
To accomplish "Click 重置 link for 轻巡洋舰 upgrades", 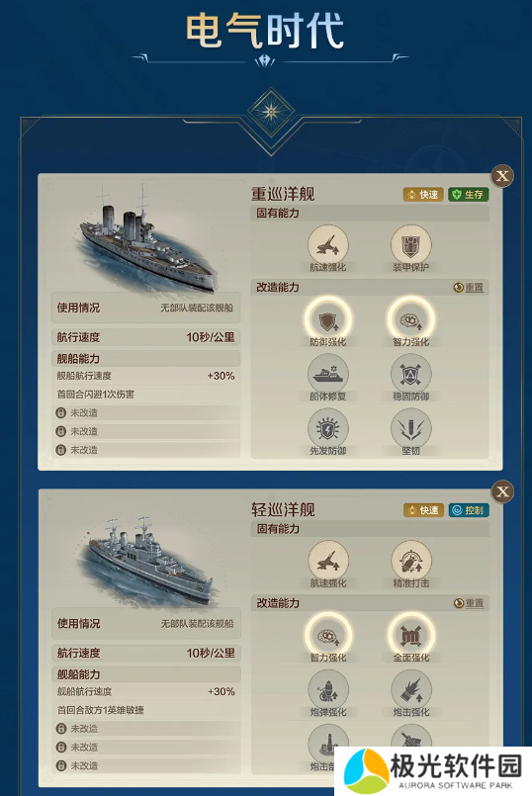I will [468, 603].
